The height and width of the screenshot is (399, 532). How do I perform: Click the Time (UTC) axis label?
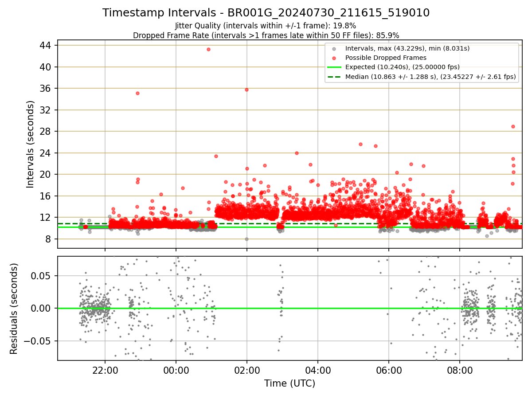[x=290, y=383]
